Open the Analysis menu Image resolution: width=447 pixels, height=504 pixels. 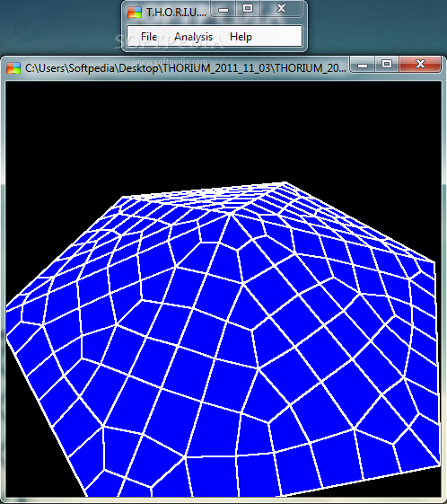pos(193,37)
